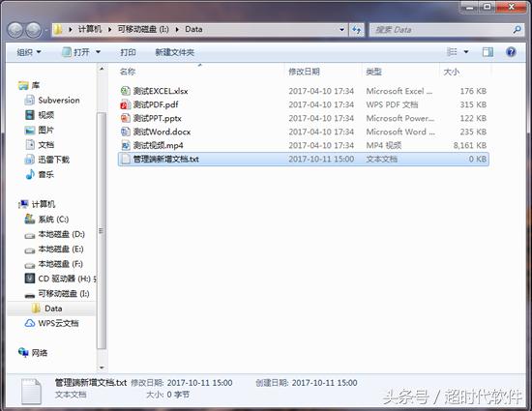Open the 视频 library in the sidebar
This screenshot has width=532, height=411.
click(x=40, y=115)
